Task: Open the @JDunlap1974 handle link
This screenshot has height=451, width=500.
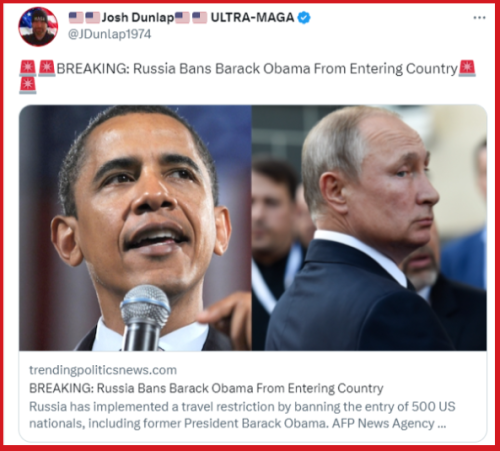Action: pos(110,34)
